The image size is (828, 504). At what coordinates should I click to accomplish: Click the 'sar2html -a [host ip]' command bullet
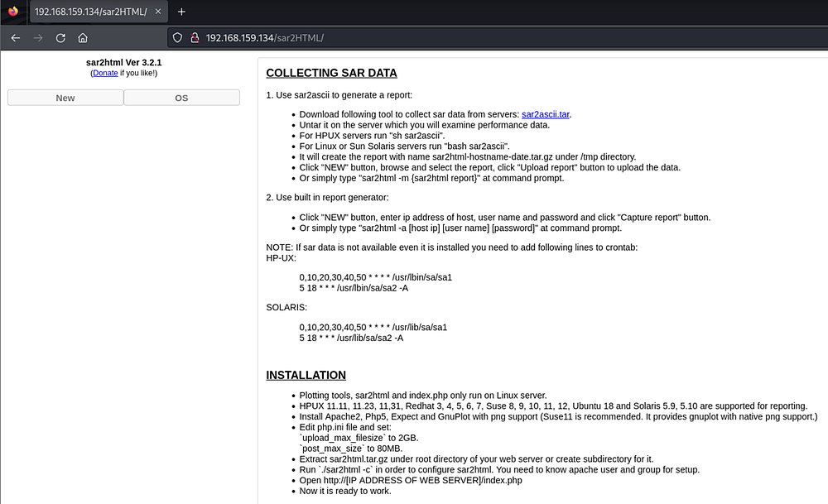pos(460,228)
